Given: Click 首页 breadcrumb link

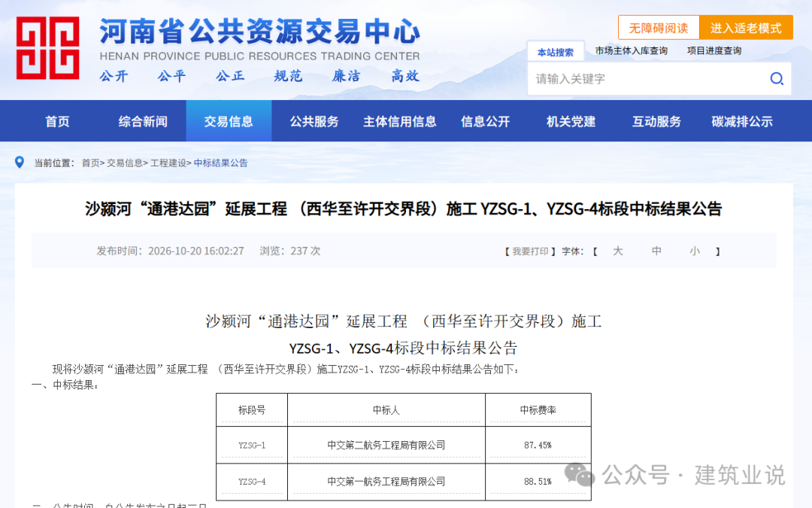Looking at the screenshot, I should pyautogui.click(x=91, y=163).
